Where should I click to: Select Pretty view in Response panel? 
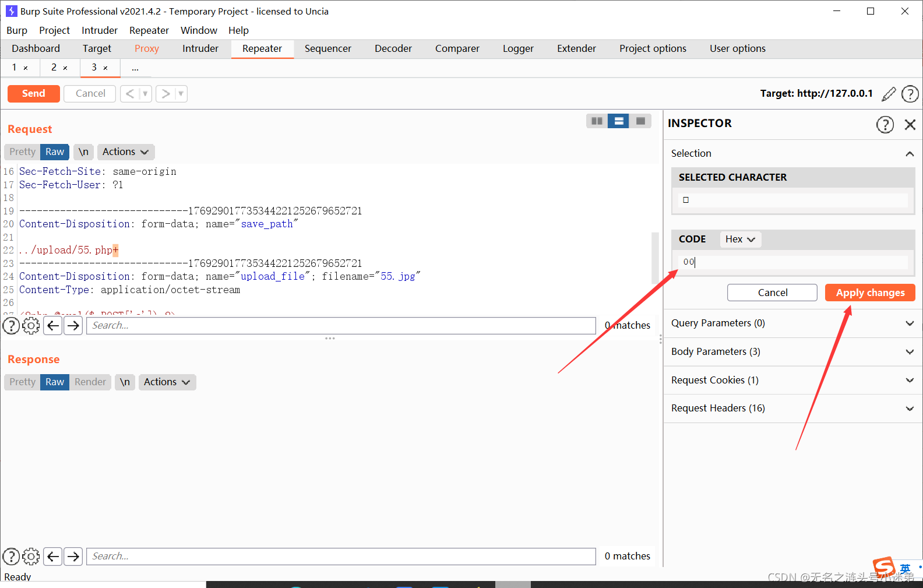[22, 382]
